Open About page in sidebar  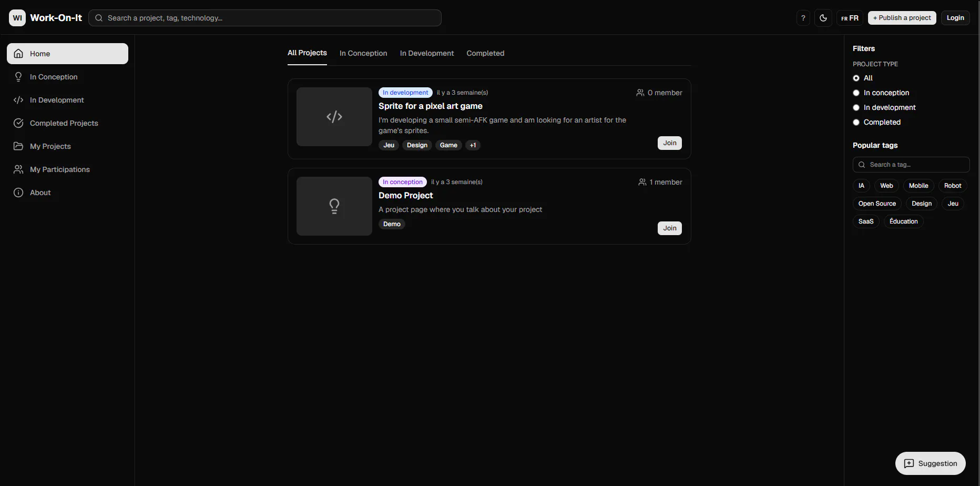click(x=67, y=193)
